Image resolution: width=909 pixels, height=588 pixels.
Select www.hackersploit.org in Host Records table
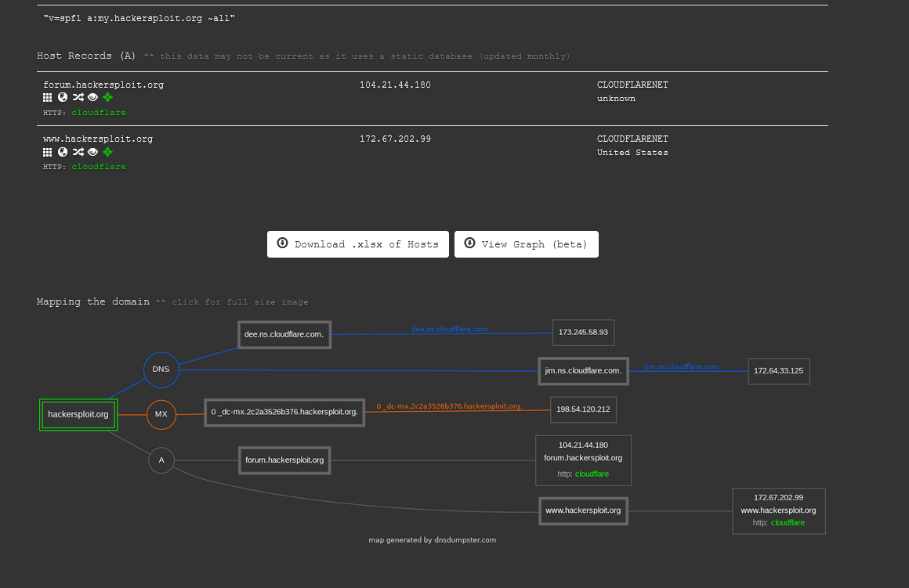coord(98,139)
